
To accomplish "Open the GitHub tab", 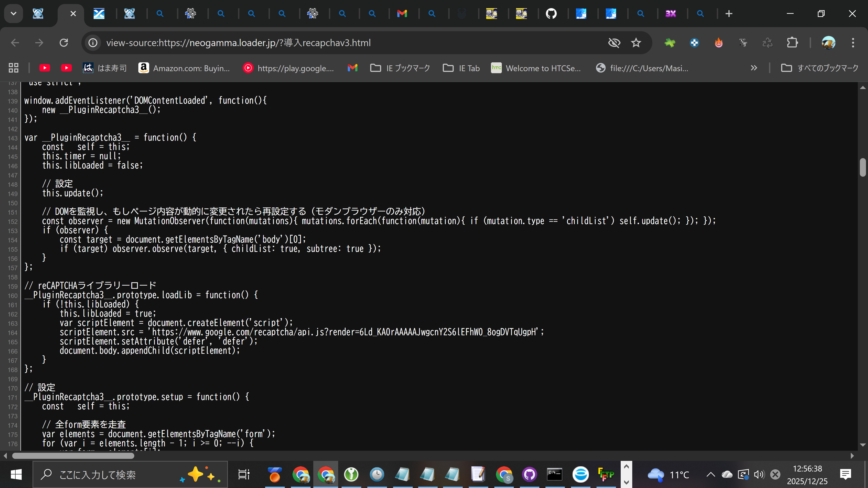I will pos(551,14).
